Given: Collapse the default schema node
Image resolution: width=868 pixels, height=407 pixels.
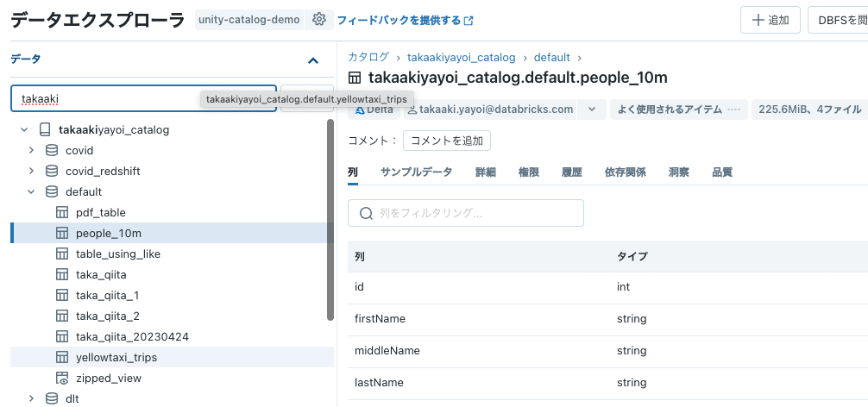Looking at the screenshot, I should [32, 192].
